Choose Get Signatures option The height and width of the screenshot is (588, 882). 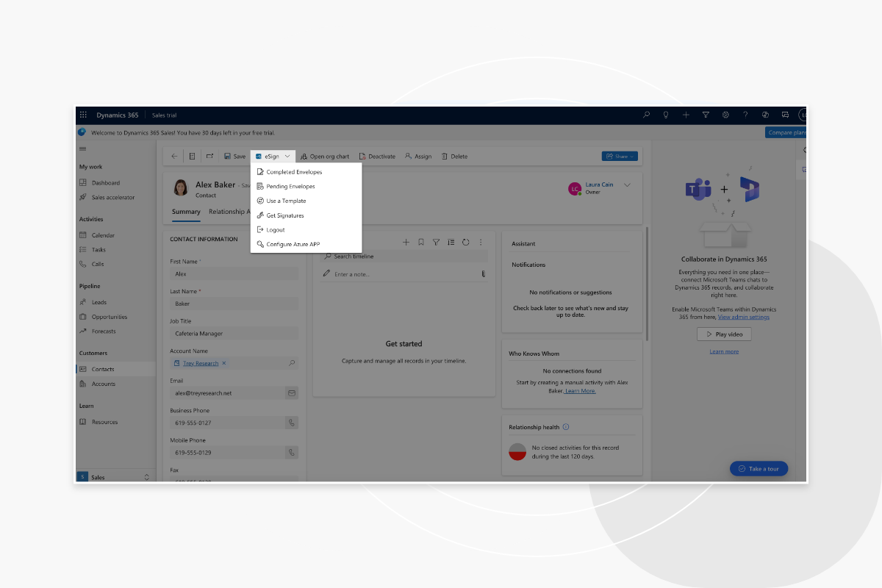click(306, 215)
